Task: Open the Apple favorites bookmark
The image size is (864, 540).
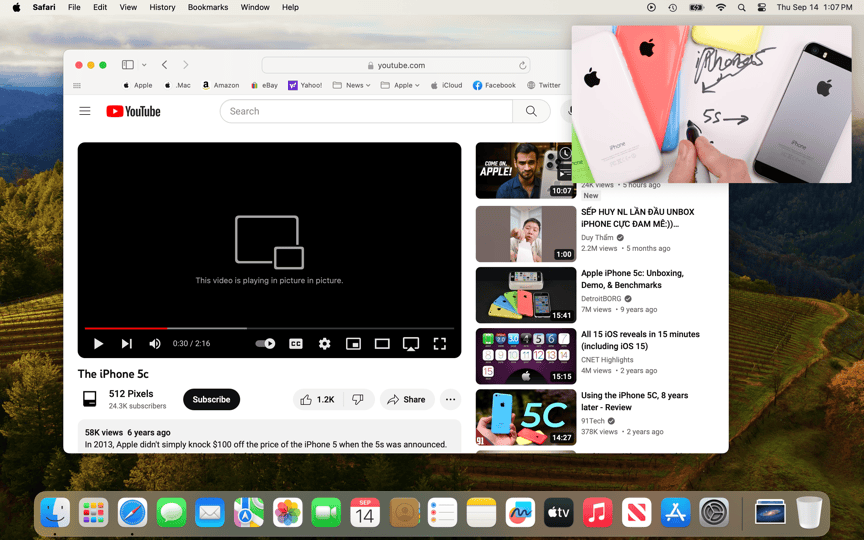Action: tap(137, 85)
